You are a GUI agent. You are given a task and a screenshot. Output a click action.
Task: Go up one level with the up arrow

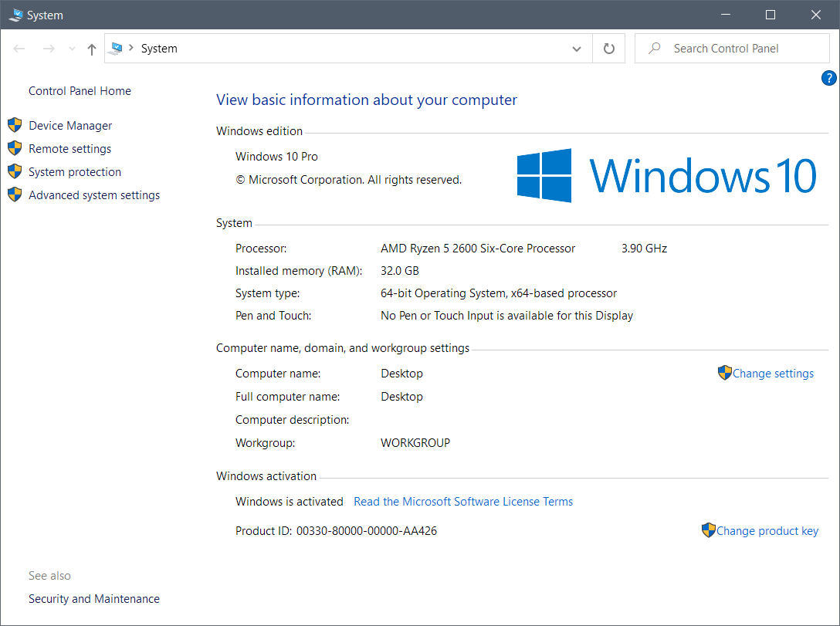(x=92, y=49)
